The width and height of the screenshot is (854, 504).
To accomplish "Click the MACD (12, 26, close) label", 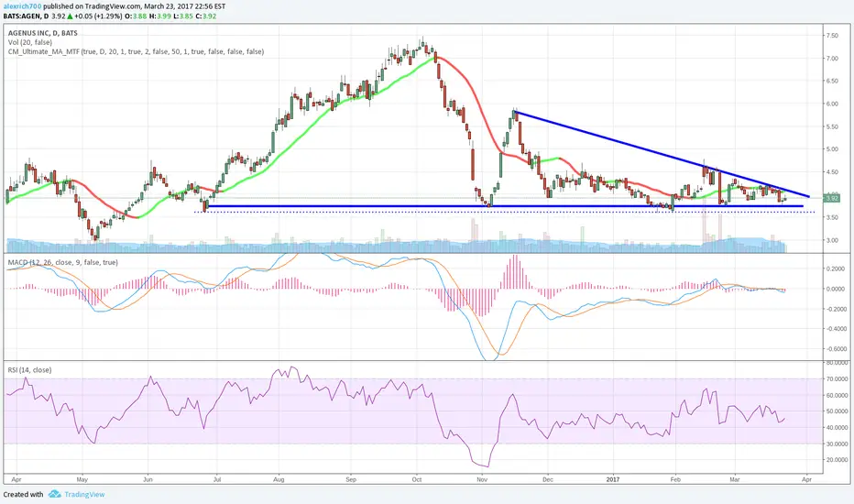I will point(62,262).
